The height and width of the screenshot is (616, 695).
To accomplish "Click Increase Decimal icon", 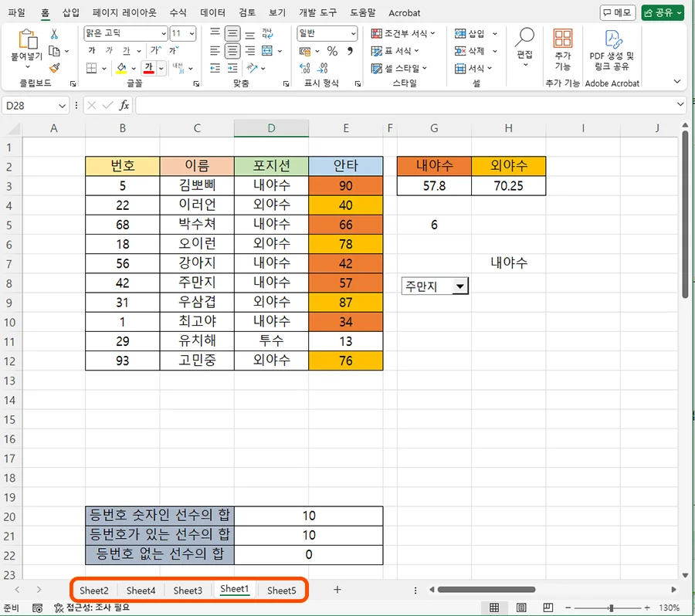I will pos(305,68).
